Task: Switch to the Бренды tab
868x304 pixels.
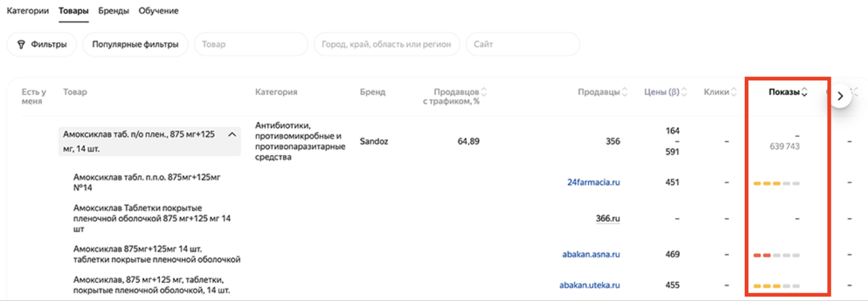Action: pos(114,11)
